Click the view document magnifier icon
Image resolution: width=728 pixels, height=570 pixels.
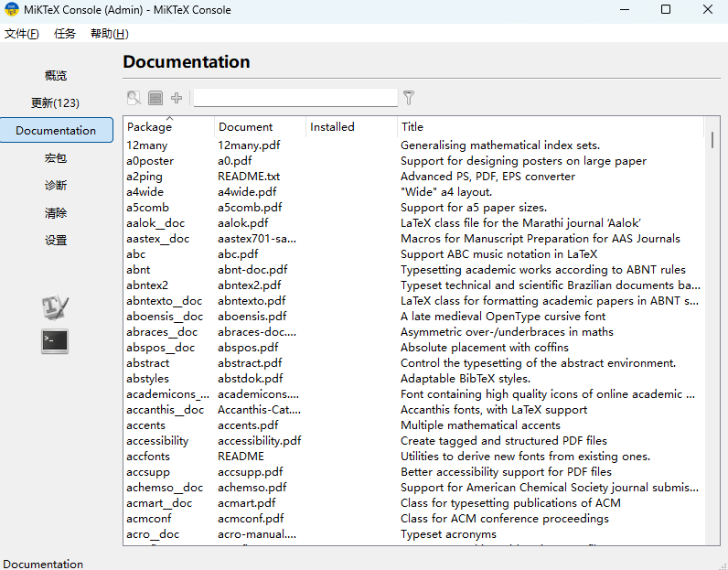[134, 98]
